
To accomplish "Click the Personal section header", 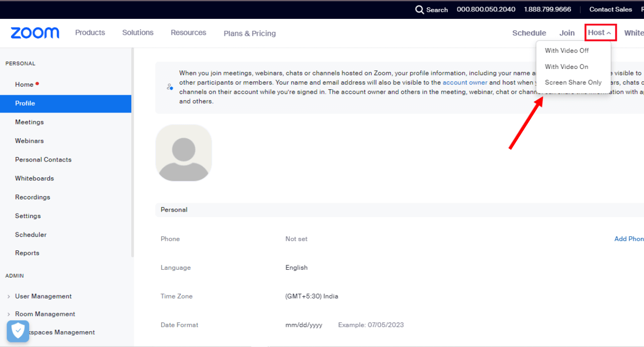I will pyautogui.click(x=399, y=210).
